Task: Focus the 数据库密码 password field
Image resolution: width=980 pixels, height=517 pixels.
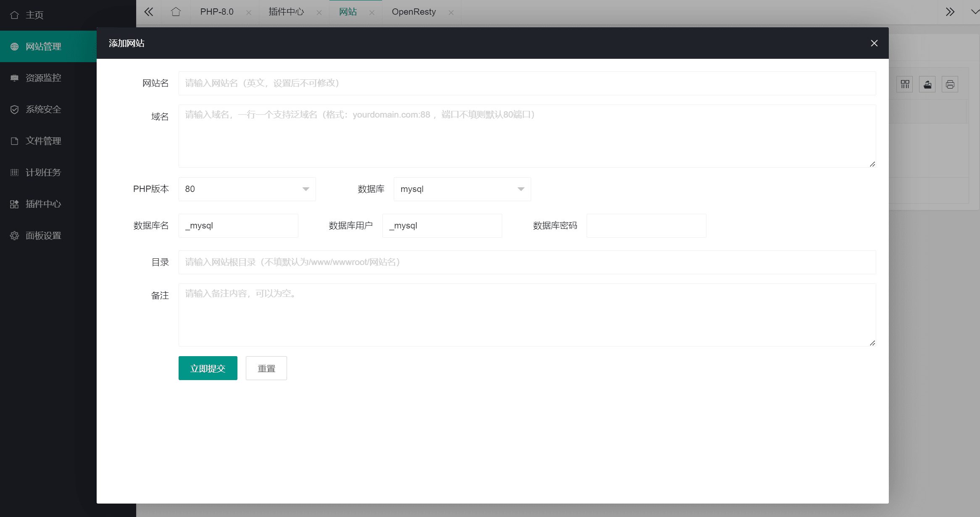Action: 646,226
